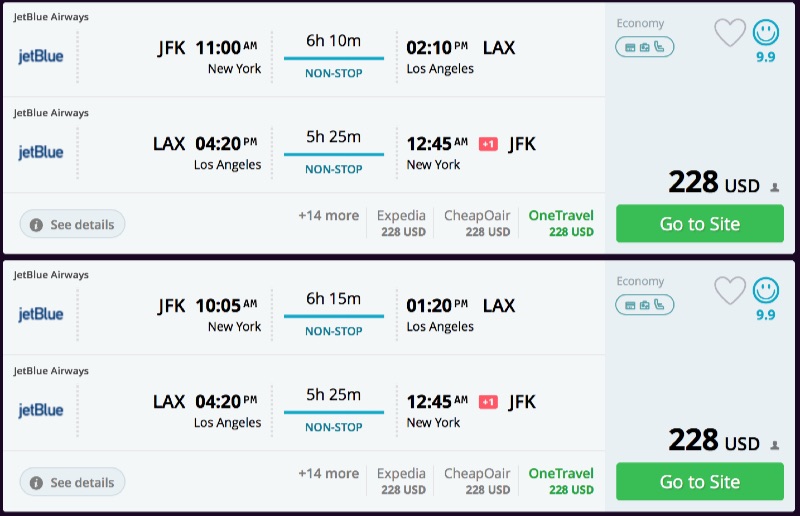Click Economy amenities icons on first result

(x=644, y=47)
